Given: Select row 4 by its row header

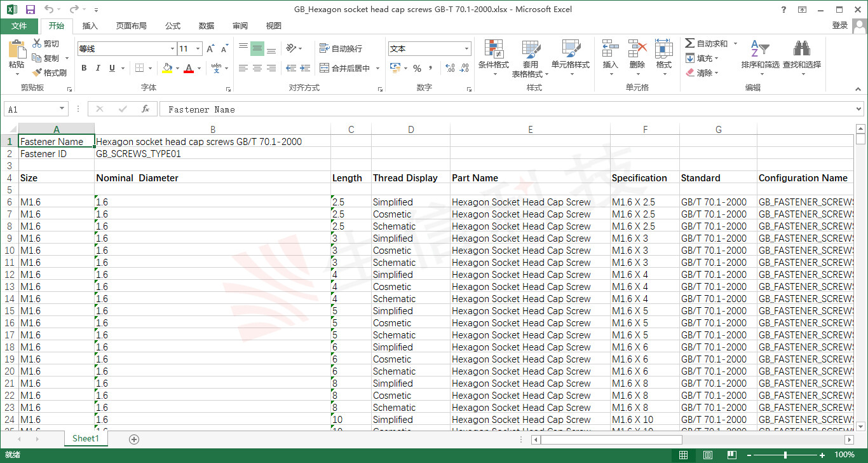Looking at the screenshot, I should pos(9,178).
